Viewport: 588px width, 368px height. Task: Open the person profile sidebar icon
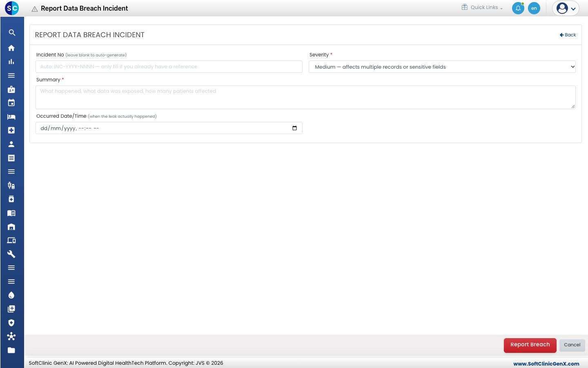(x=11, y=144)
